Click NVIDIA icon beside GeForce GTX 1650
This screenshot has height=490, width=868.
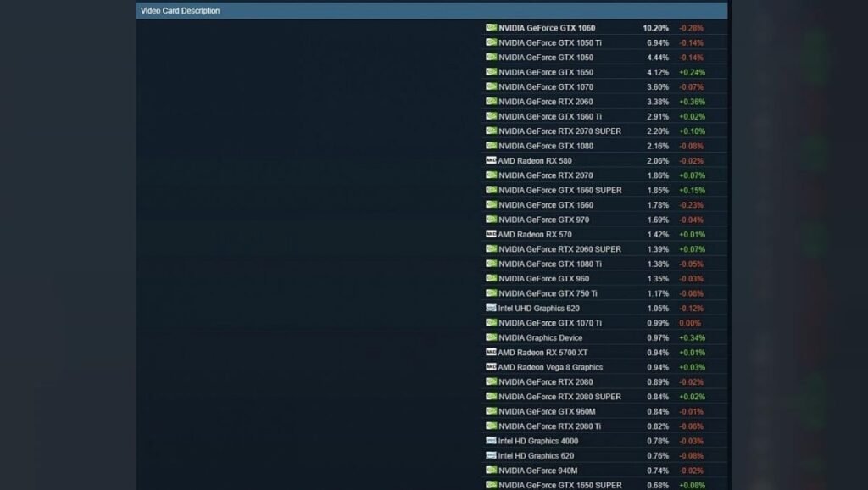tap(491, 72)
